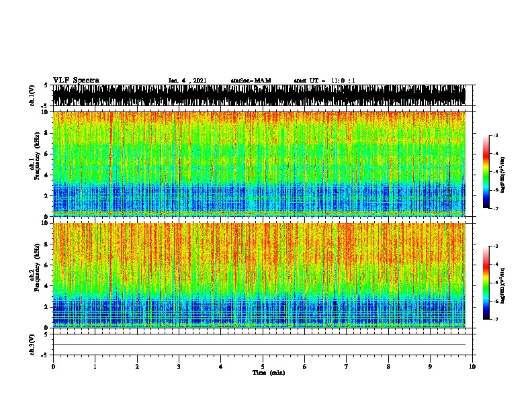532x411 pixels.
Task: Click the time axis tick label '3'
Action: tap(179, 367)
